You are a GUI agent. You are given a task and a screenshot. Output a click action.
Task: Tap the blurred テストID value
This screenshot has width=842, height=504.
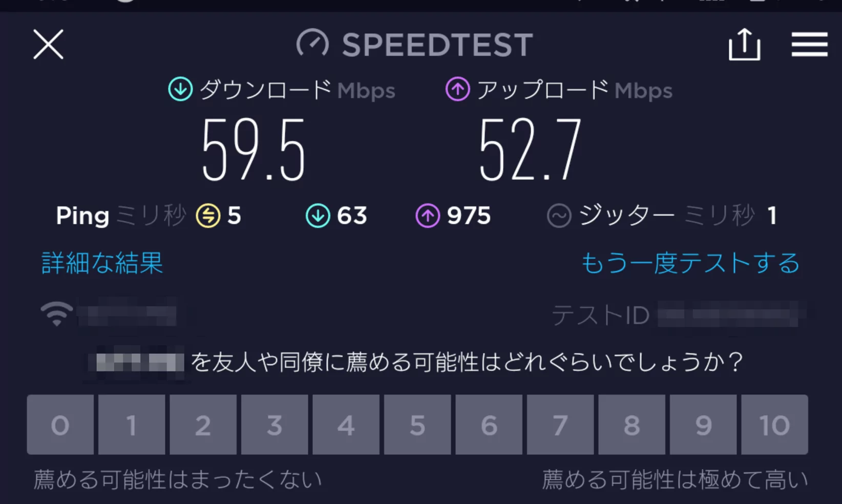pos(728,314)
